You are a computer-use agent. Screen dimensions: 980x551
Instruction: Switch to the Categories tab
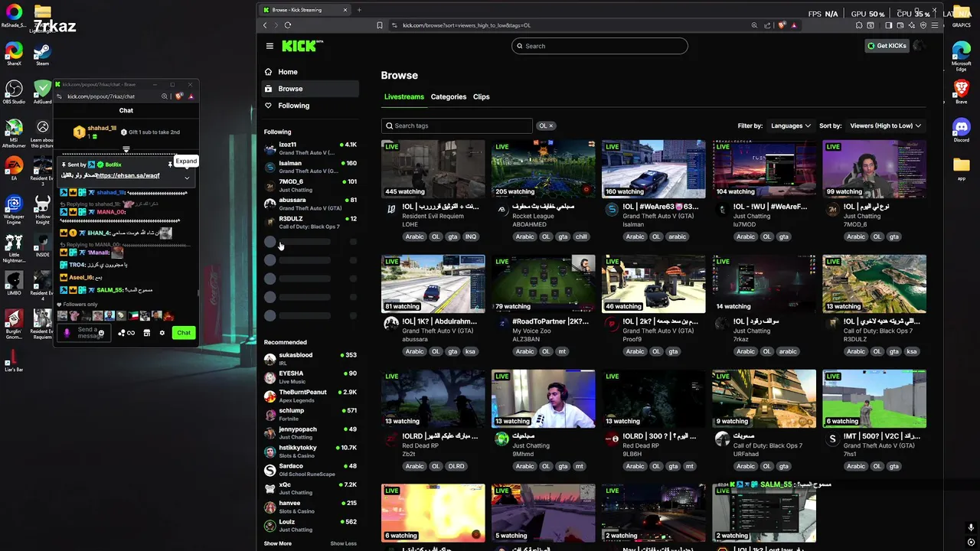click(449, 97)
